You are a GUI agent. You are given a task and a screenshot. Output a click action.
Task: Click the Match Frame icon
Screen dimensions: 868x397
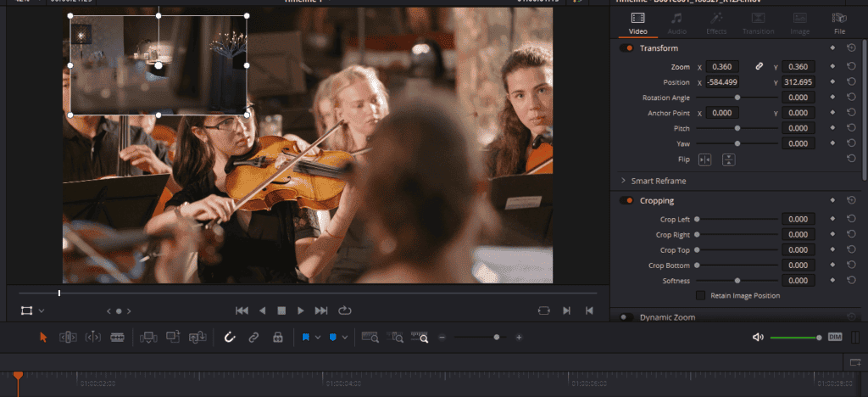[544, 310]
